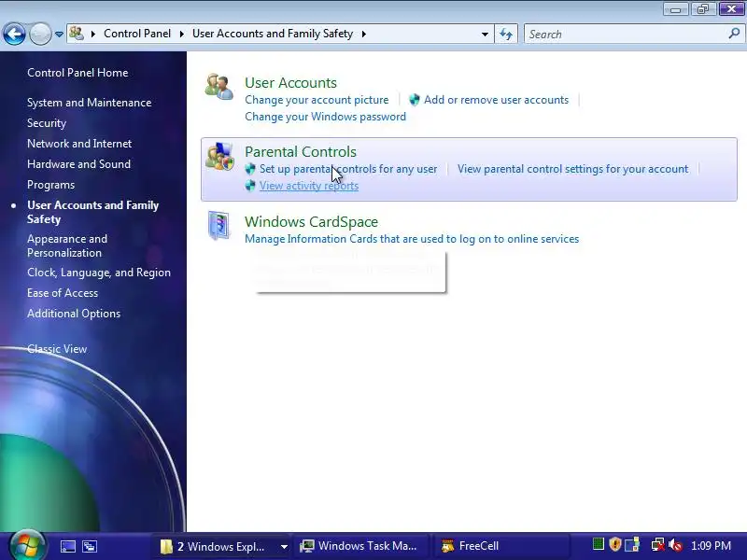
Task: Click the Refresh button beside address bar
Action: click(x=506, y=34)
